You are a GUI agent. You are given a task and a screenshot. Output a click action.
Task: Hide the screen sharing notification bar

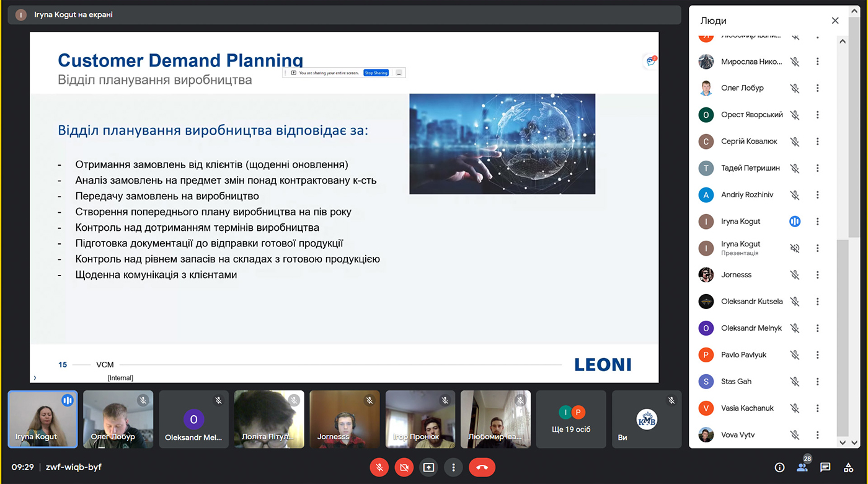tap(399, 73)
